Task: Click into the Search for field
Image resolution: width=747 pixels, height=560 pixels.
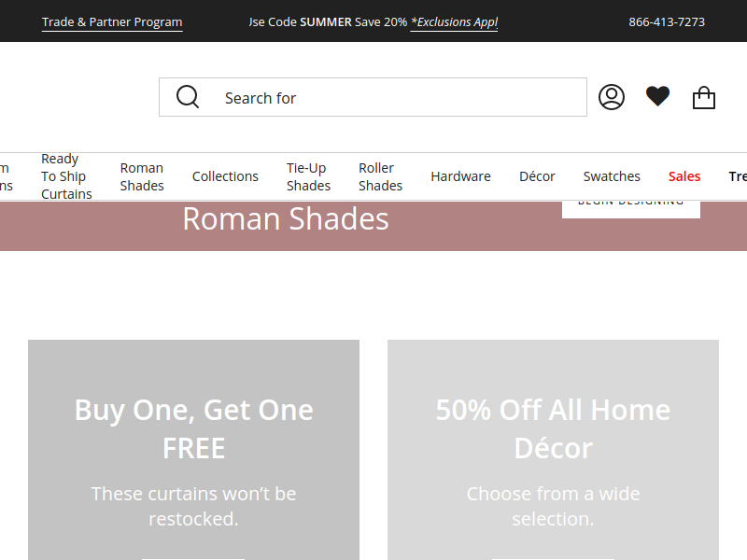Action: 373,97
